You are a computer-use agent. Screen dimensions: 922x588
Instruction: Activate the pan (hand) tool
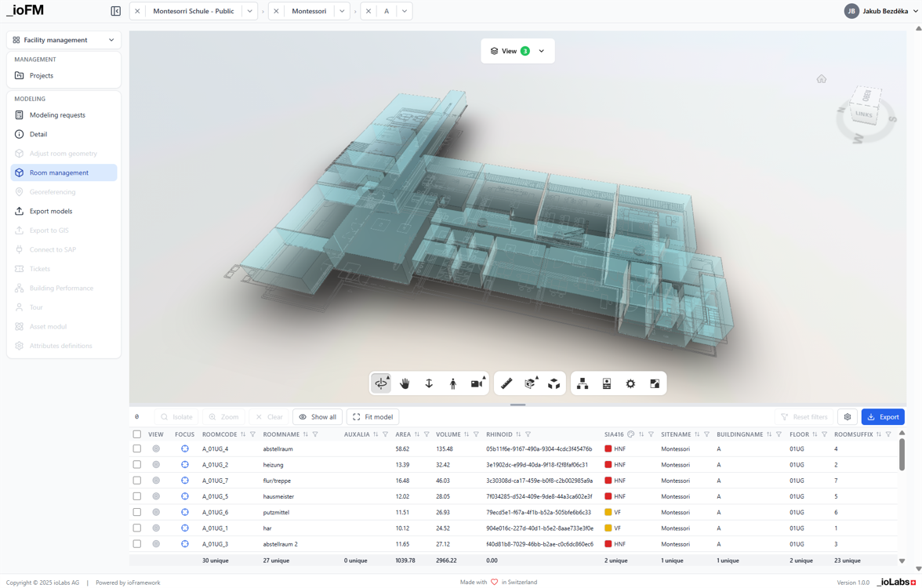pos(405,383)
